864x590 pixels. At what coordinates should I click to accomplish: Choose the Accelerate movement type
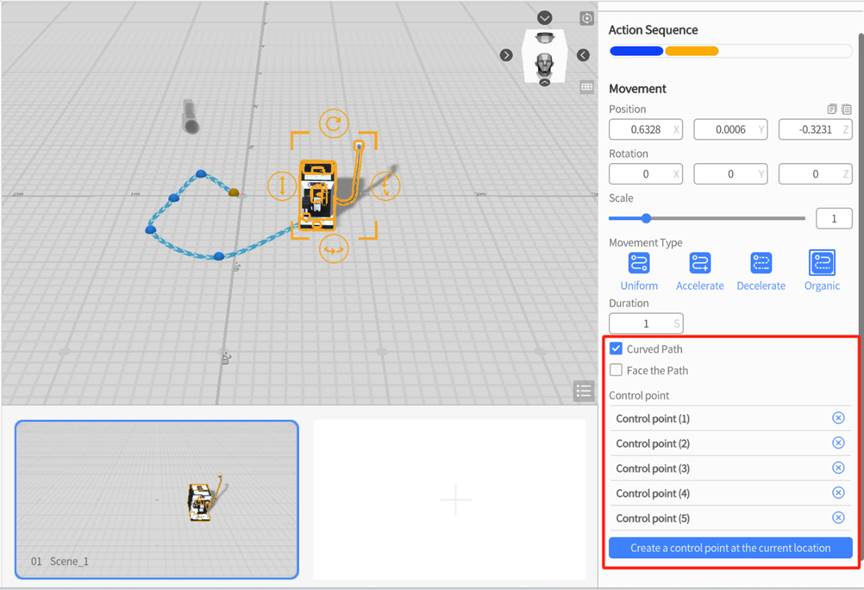pyautogui.click(x=700, y=263)
